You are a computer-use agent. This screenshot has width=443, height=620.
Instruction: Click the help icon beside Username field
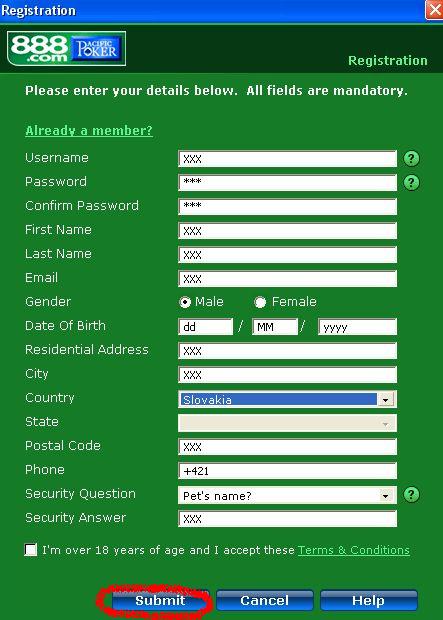pyautogui.click(x=411, y=159)
